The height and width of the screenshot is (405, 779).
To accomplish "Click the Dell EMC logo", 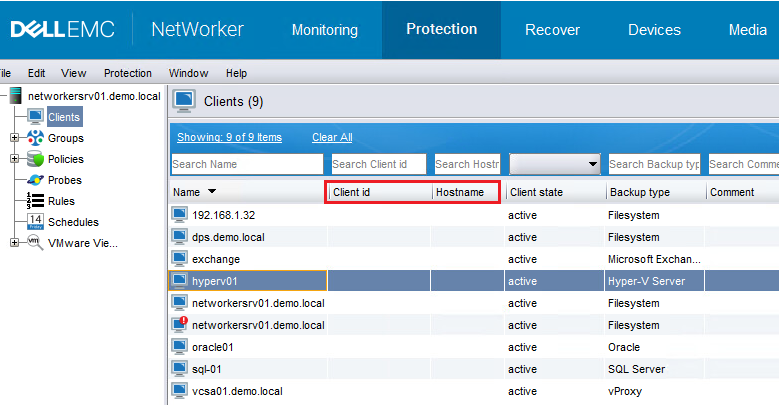I will [x=63, y=29].
